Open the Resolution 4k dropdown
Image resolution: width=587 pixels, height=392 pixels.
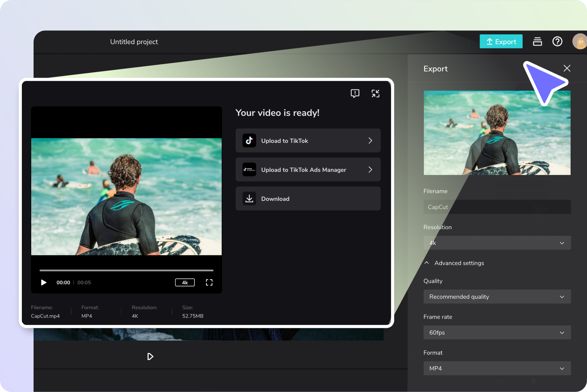click(x=497, y=243)
